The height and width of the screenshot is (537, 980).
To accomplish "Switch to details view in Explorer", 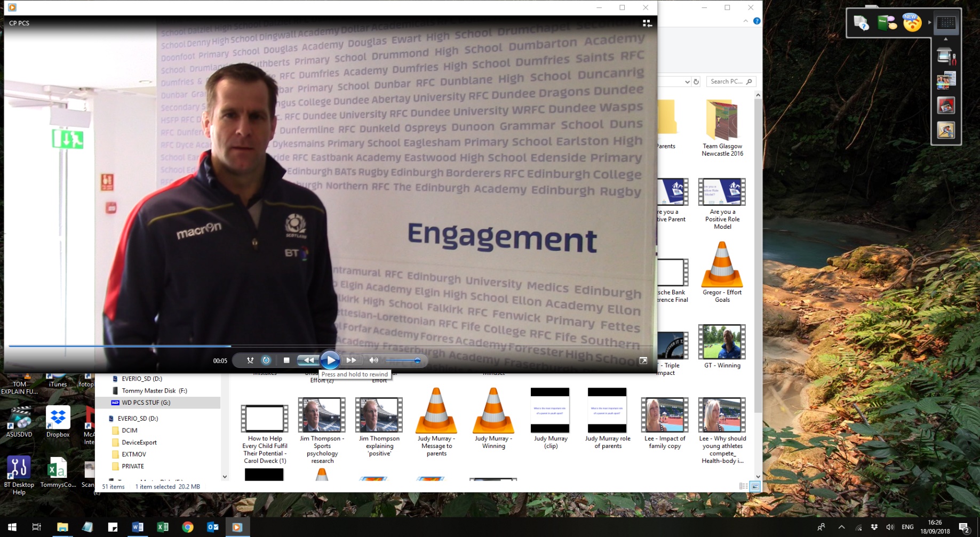I will [x=743, y=486].
